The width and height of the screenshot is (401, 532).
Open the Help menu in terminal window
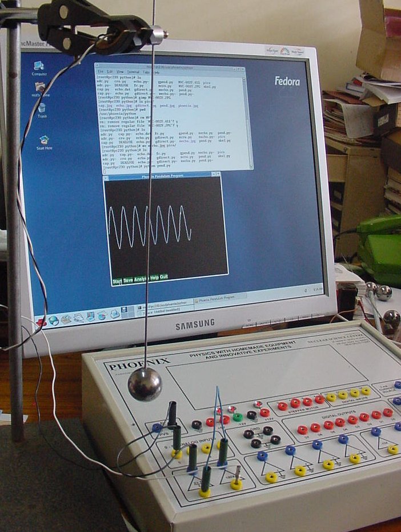tap(156, 73)
